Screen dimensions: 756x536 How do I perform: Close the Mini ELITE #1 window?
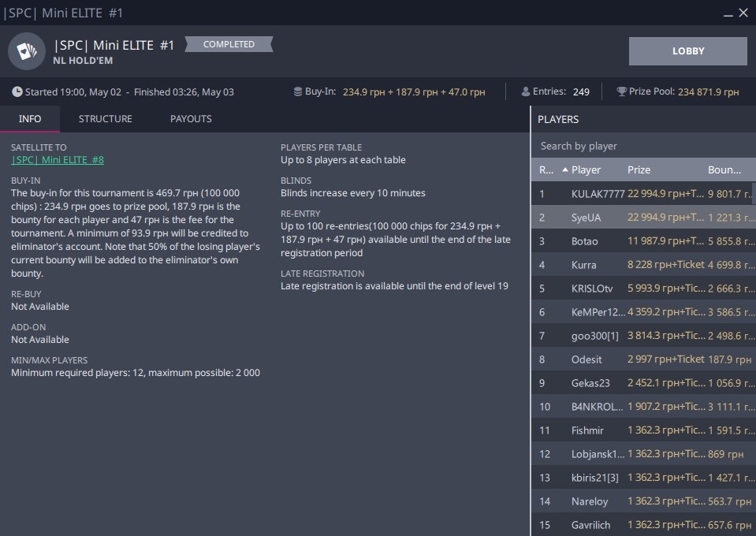pos(743,13)
